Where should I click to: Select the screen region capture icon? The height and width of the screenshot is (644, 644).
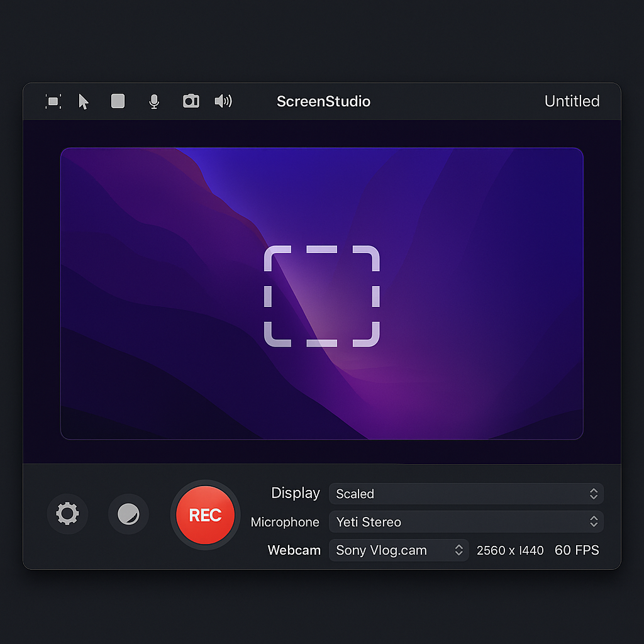pyautogui.click(x=53, y=101)
